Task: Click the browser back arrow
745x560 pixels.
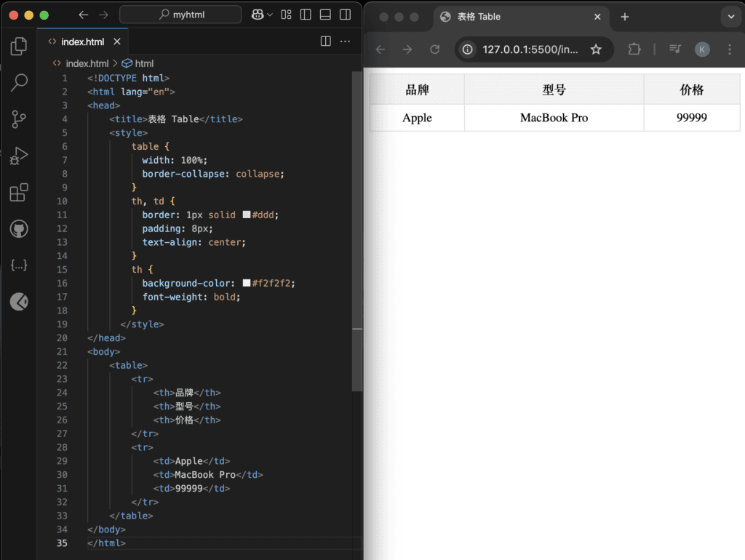Action: 381,49
